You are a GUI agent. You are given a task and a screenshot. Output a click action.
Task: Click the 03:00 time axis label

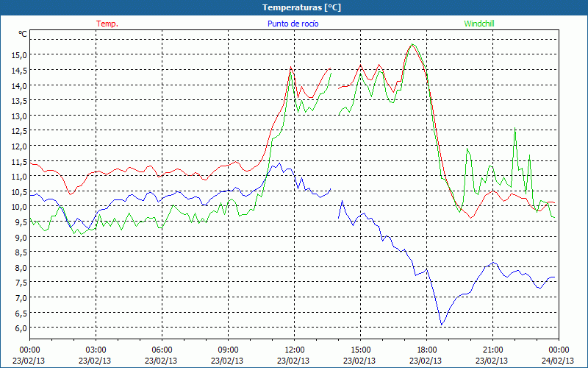[96, 350]
